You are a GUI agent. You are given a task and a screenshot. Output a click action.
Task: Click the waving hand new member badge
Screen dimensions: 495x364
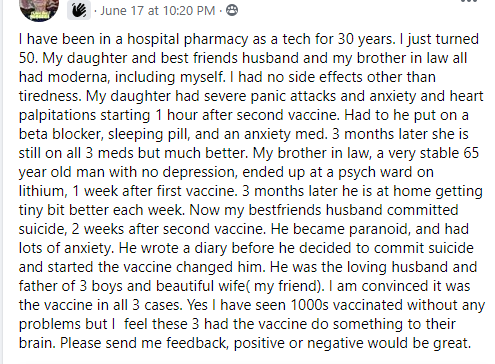tap(79, 10)
